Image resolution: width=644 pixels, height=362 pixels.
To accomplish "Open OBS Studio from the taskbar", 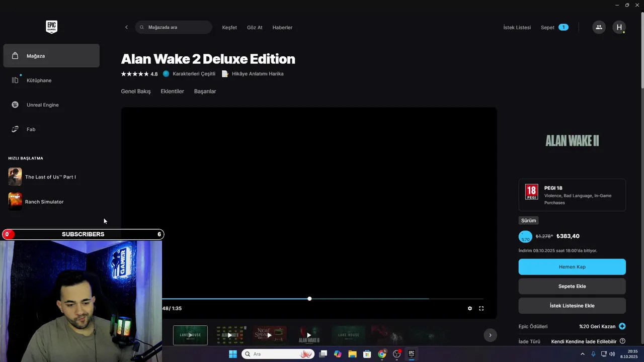I will tap(396, 354).
